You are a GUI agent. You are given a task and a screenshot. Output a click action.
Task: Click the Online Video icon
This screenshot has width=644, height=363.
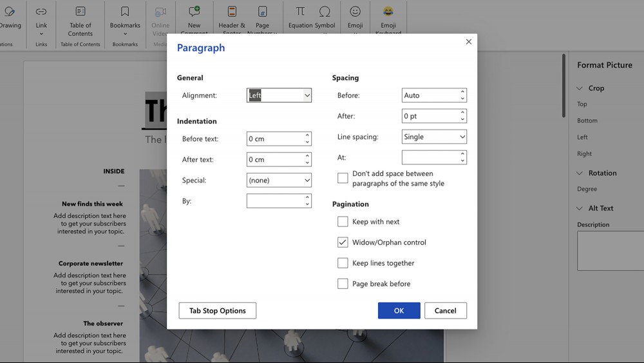point(160,12)
